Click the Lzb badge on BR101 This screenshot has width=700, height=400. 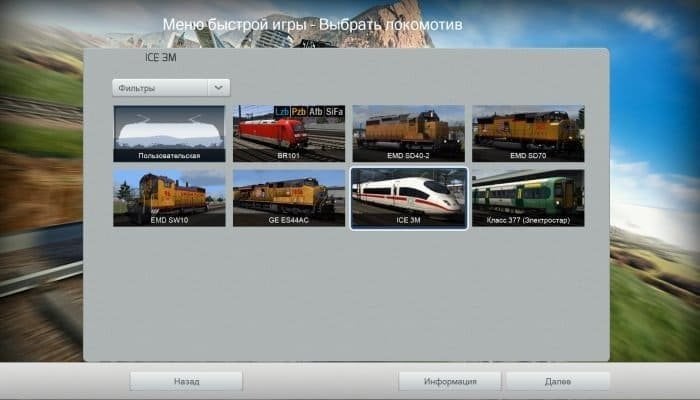[281, 112]
